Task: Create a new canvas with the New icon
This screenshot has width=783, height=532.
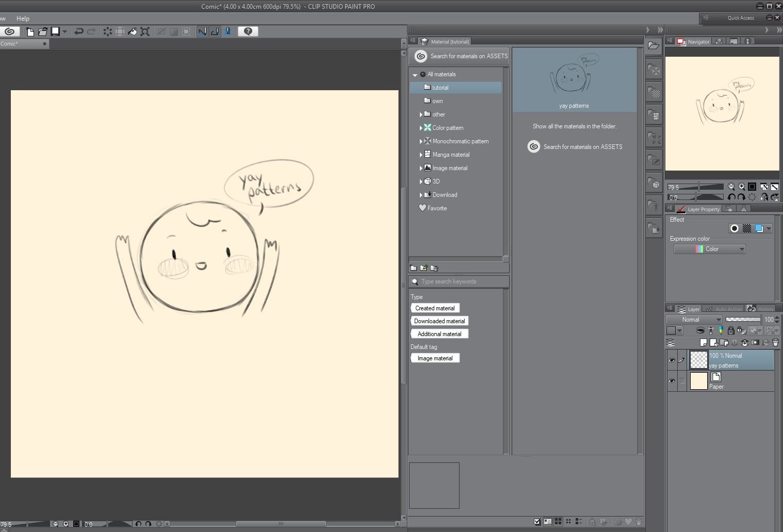Action: [x=30, y=31]
